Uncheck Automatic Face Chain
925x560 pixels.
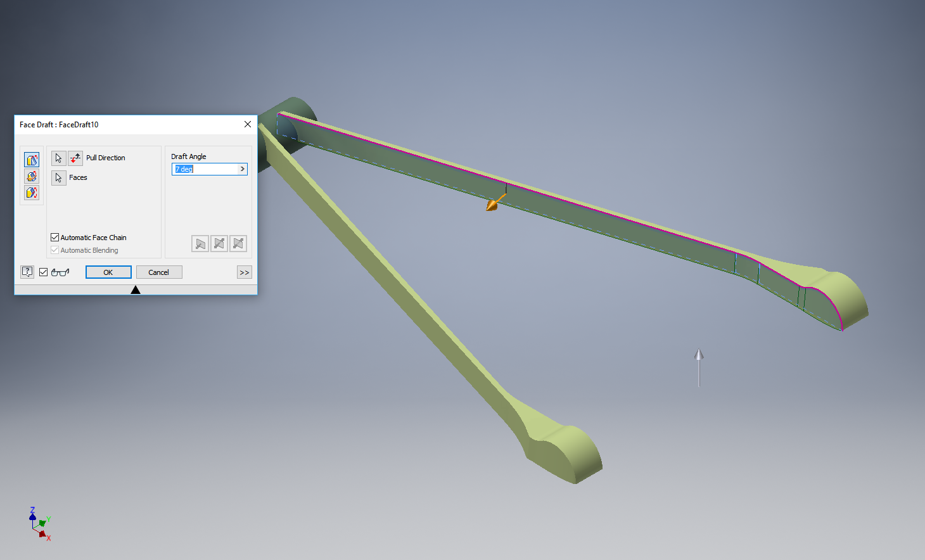(x=55, y=238)
